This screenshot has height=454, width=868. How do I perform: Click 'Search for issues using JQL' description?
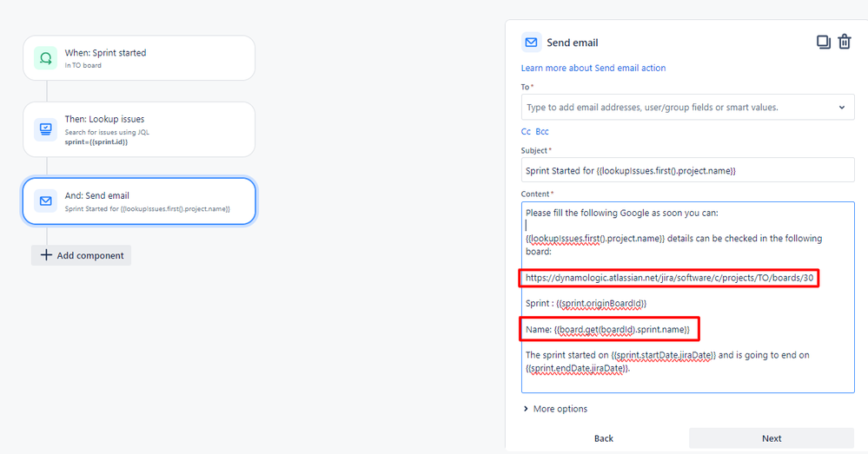click(x=107, y=132)
